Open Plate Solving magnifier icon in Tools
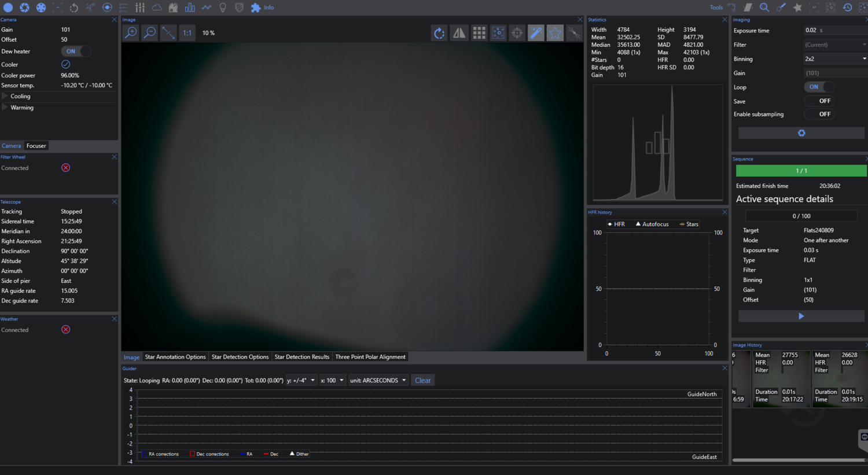 coord(764,8)
